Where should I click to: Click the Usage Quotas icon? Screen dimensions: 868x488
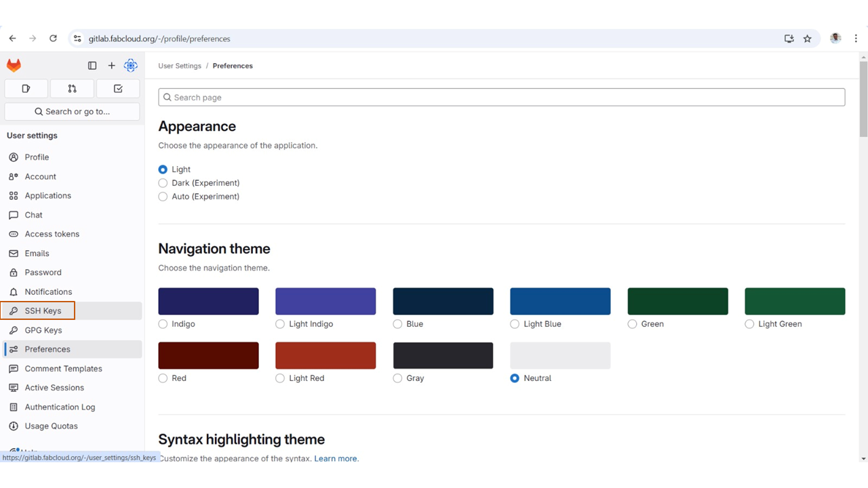(x=14, y=426)
